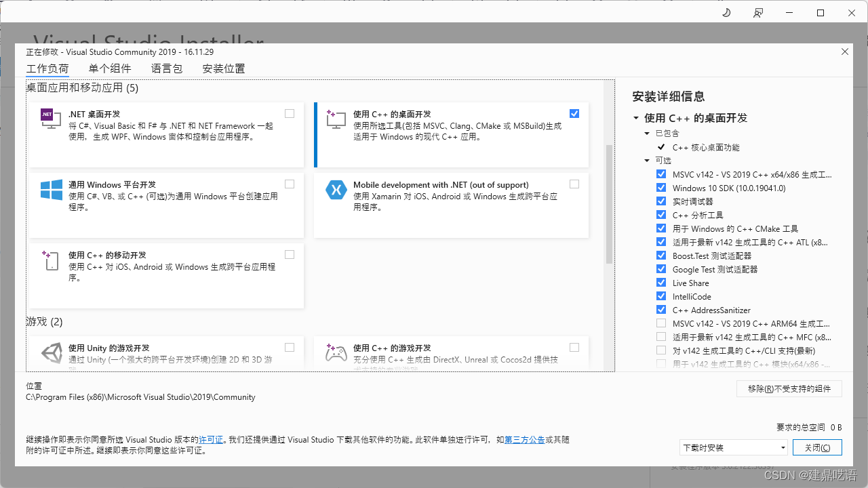
Task: Switch to the 工作负荷 tab
Action: (x=47, y=68)
